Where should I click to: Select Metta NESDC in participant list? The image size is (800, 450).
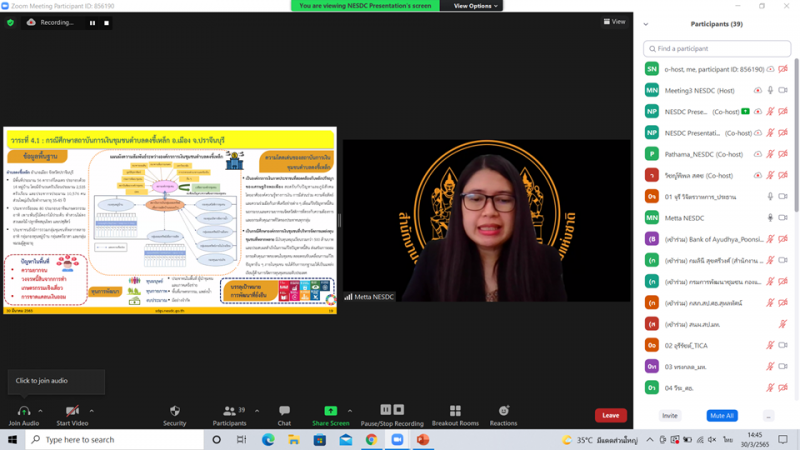point(717,218)
